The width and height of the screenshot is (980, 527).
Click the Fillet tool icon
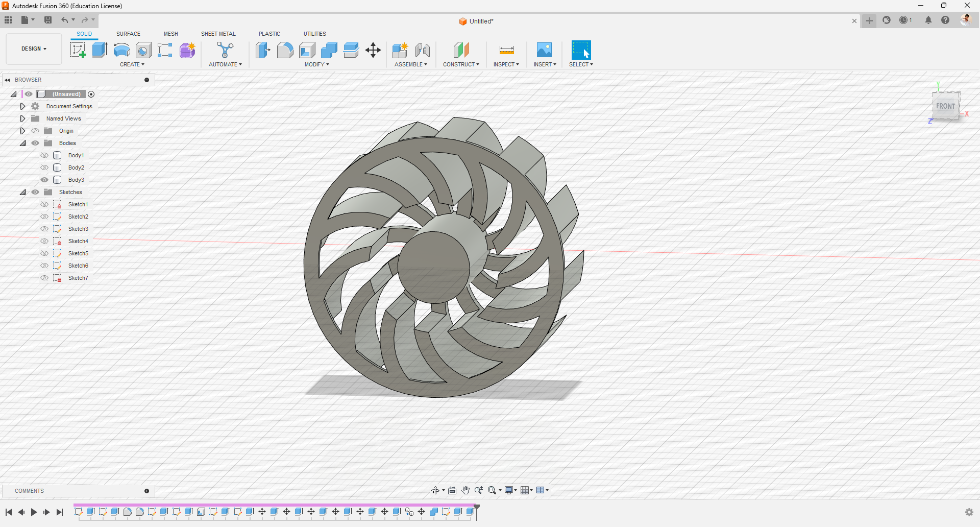tap(285, 50)
